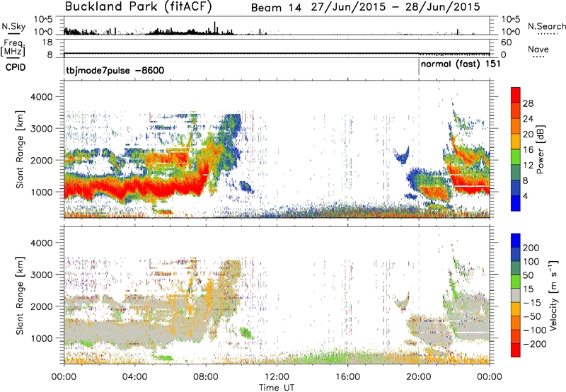
Task: Click the '12:00' time axis tick label
Action: 277,376
